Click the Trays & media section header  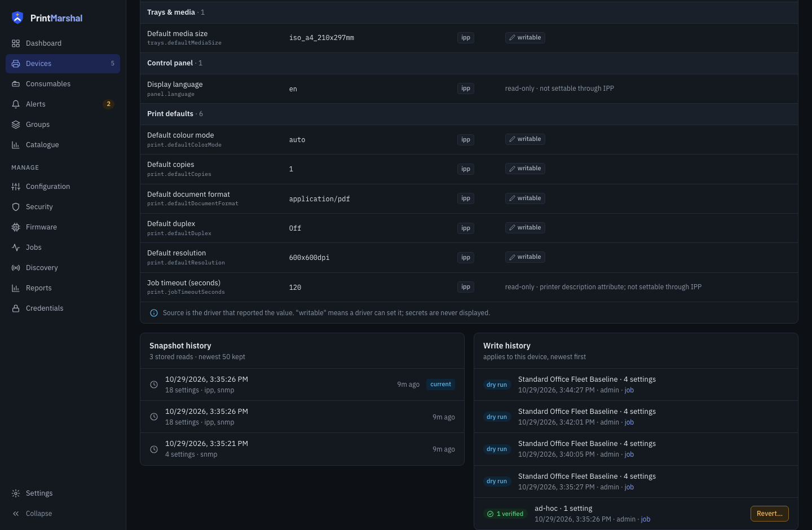469,12
